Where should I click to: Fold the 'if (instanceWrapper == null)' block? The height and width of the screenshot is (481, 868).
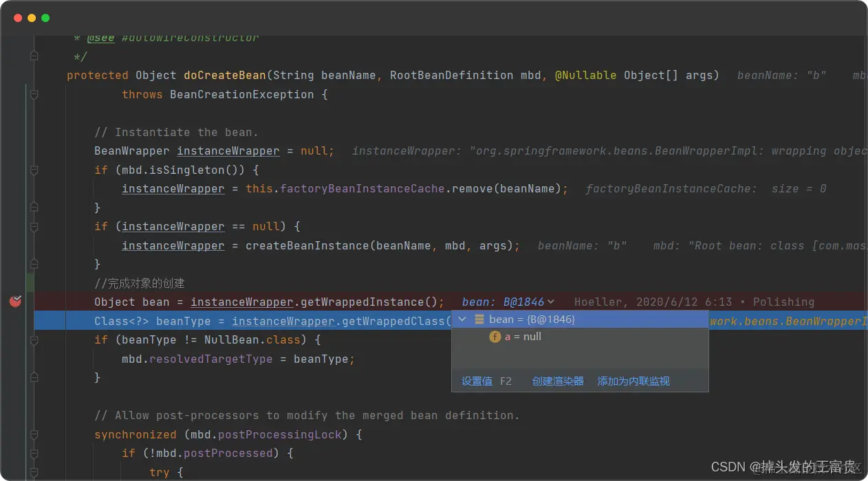(34, 227)
